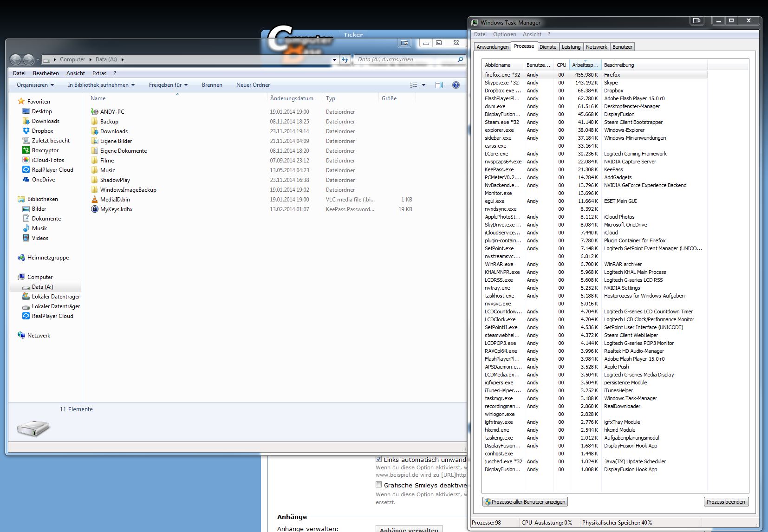768x532 pixels.
Task: Sort processes by Arbeitsspeicher column
Action: (x=585, y=65)
